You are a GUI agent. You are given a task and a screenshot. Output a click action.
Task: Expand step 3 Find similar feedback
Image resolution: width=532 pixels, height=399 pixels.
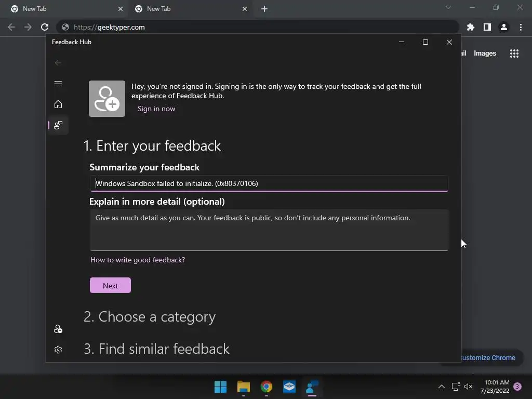point(156,349)
